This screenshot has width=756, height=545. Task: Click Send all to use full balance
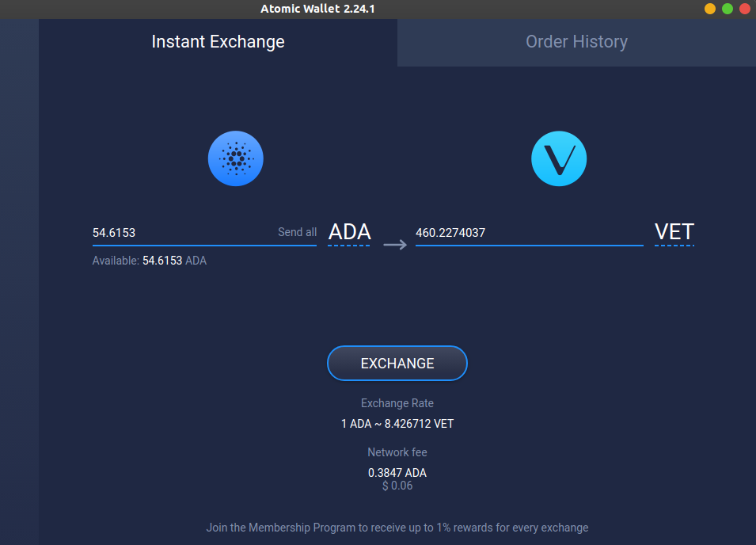pyautogui.click(x=297, y=231)
